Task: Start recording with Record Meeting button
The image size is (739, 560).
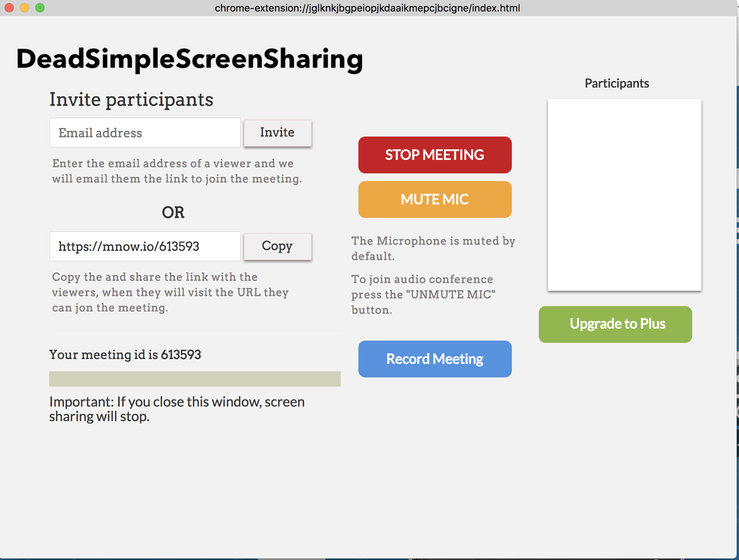Action: (435, 359)
